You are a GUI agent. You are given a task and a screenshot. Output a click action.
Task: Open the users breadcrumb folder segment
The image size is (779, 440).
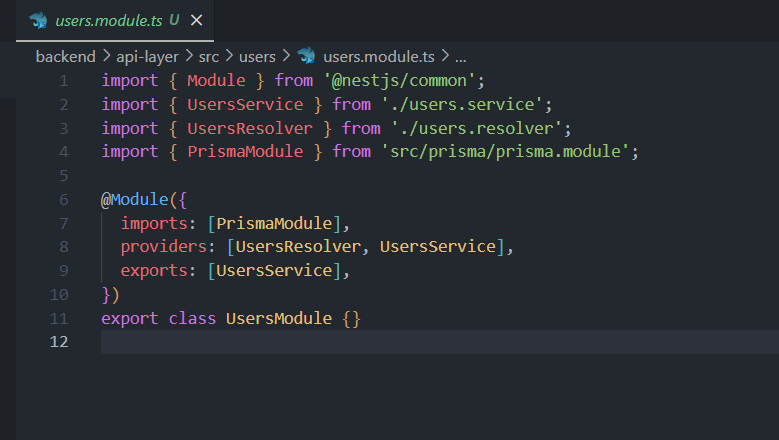pos(257,57)
